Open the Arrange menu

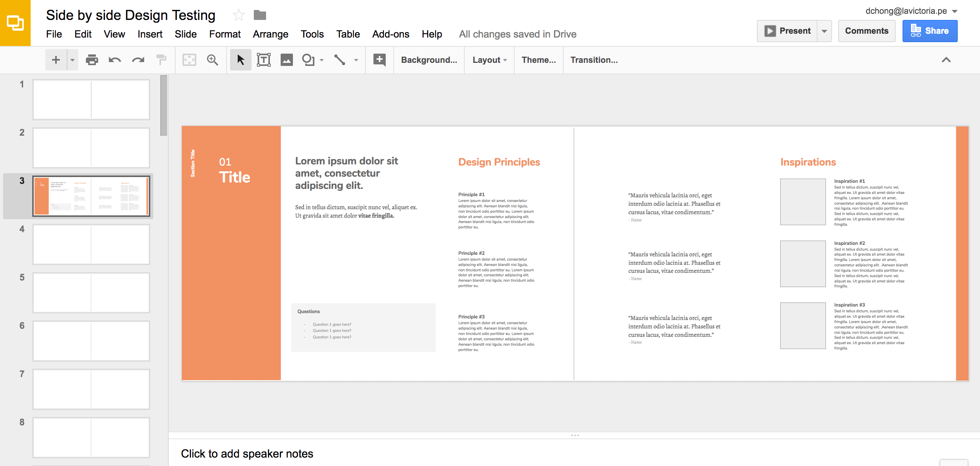click(x=271, y=33)
